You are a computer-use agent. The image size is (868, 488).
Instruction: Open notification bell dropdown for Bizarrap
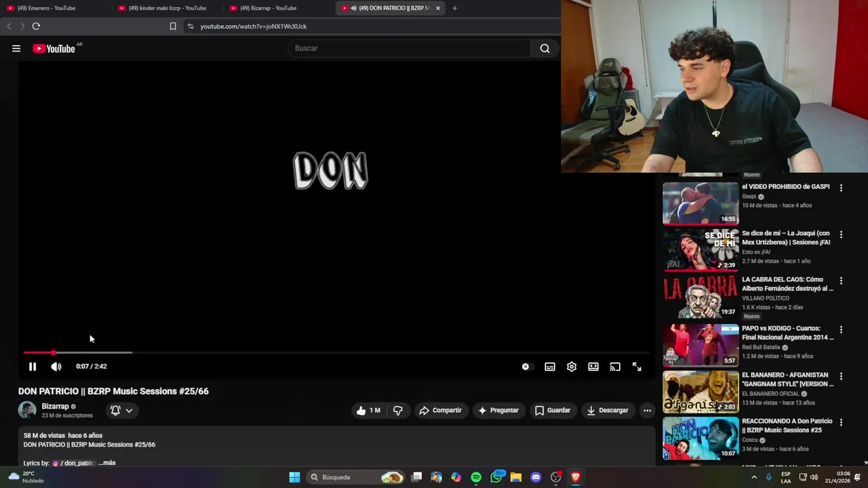pyautogui.click(x=121, y=410)
